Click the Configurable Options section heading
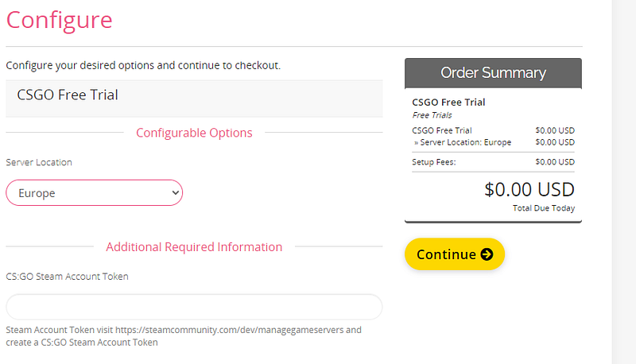The width and height of the screenshot is (636, 364). tap(194, 133)
